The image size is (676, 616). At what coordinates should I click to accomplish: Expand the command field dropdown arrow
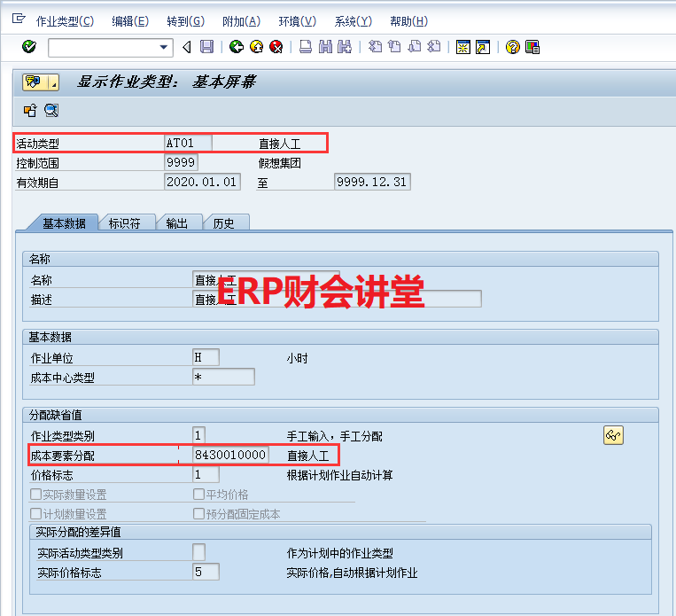pyautogui.click(x=164, y=47)
